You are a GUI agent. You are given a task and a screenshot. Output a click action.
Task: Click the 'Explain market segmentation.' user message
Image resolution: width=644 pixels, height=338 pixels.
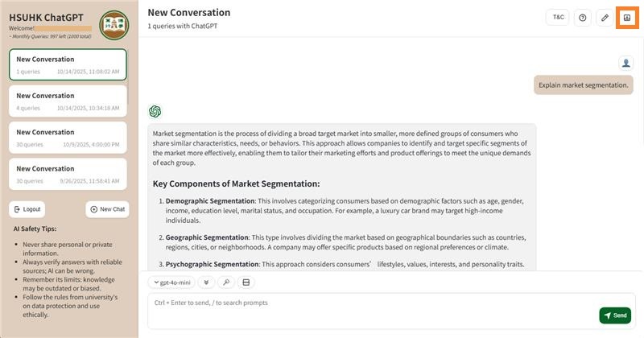point(583,84)
